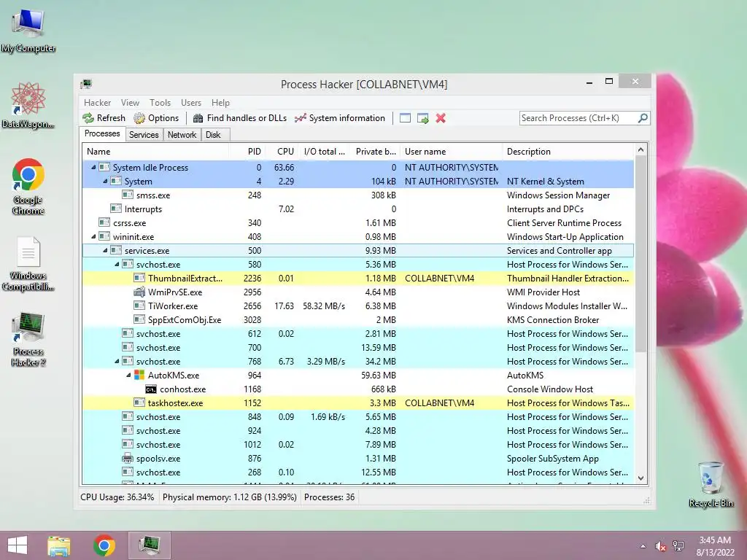The height and width of the screenshot is (560, 747).
Task: Collapse the System Idle Process tree node
Action: [x=93, y=167]
